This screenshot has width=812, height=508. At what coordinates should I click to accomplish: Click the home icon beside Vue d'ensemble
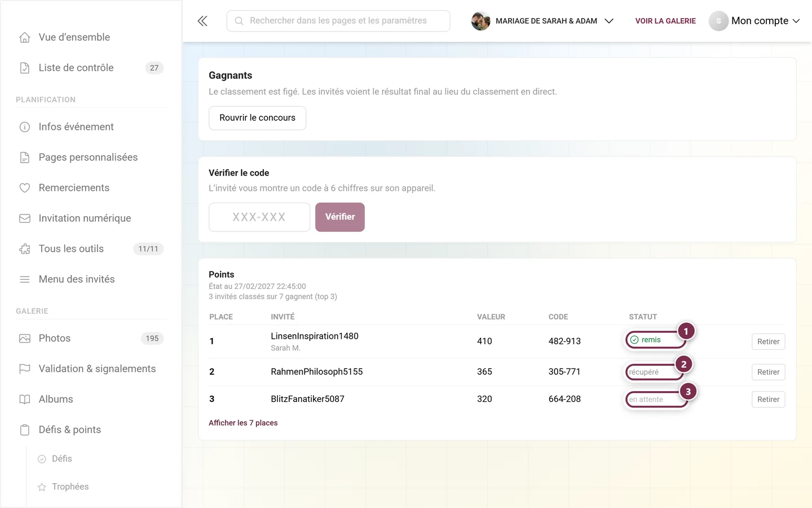pos(25,37)
